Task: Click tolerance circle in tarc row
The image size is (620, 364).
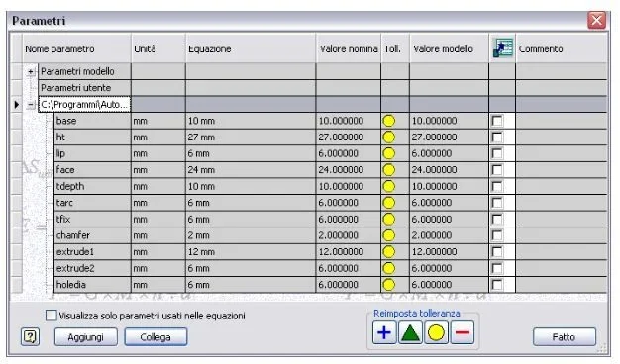Action: tap(389, 203)
